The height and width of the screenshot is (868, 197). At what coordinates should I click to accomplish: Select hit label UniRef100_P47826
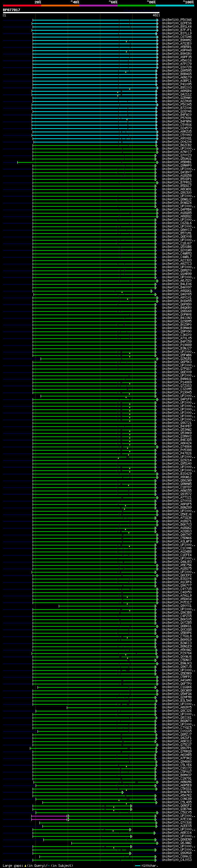pos(177,453)
